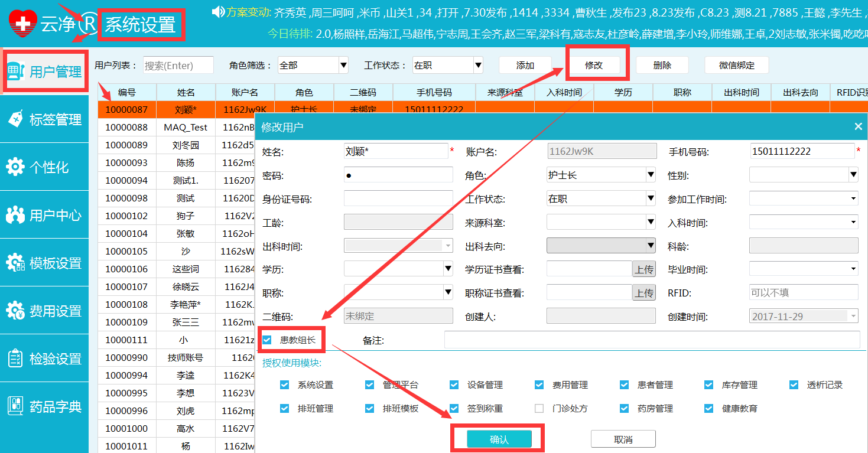Expand the 角色筛选 dropdown
Viewport: 868px width, 453px height.
pyautogui.click(x=343, y=65)
